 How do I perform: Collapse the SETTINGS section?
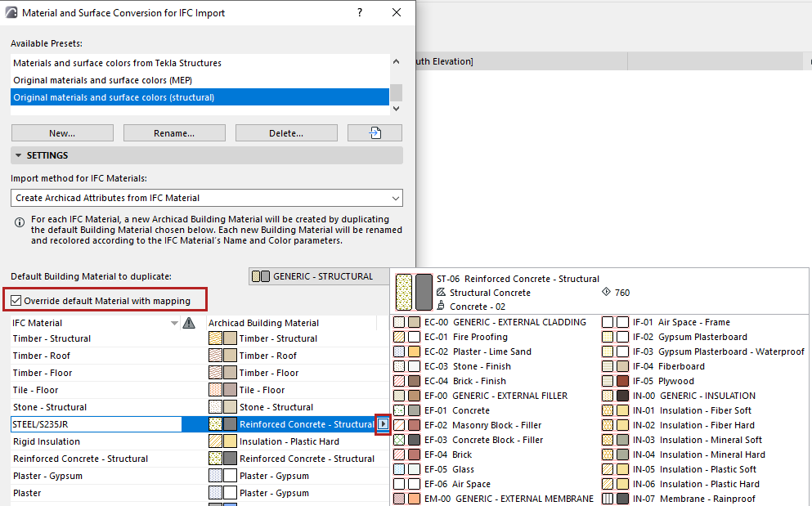(19, 155)
